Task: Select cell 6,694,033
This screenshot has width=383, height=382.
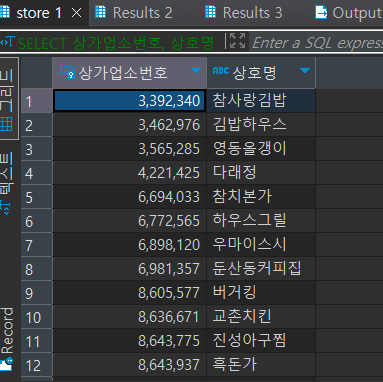Action: pos(129,197)
